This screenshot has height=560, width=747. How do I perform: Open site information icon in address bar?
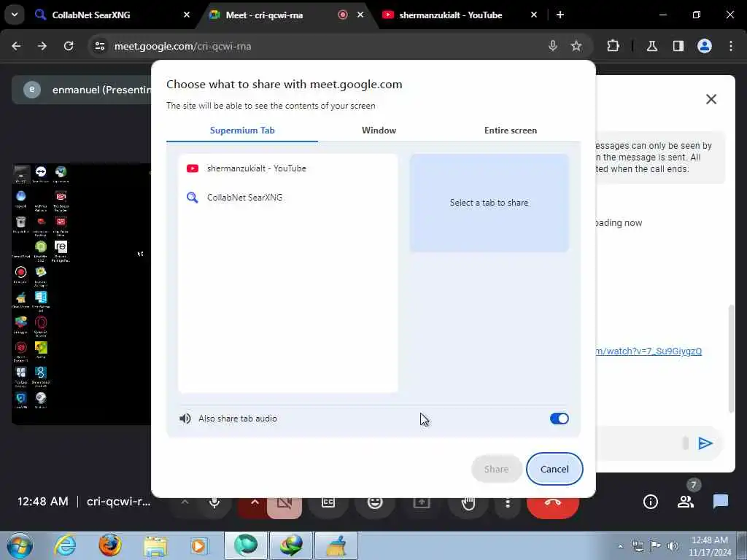(99, 46)
